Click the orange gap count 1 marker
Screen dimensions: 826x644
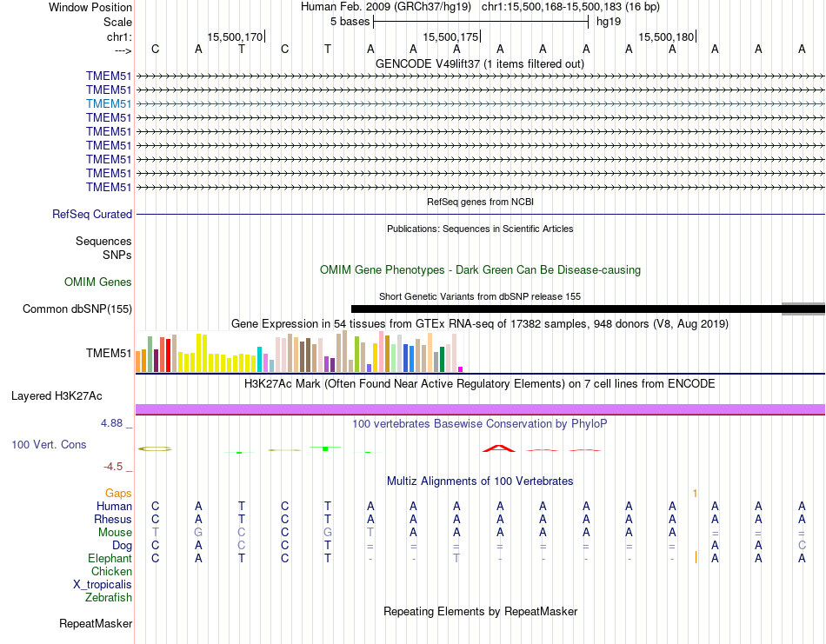pyautogui.click(x=695, y=494)
